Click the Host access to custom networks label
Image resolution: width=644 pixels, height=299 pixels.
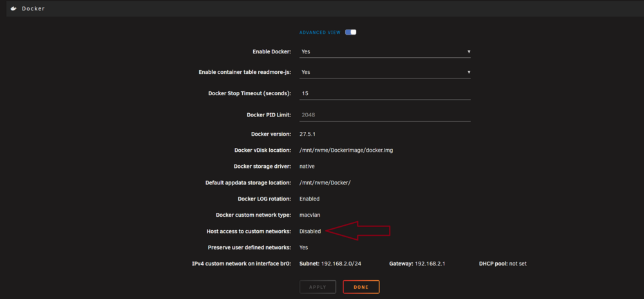[x=249, y=231]
